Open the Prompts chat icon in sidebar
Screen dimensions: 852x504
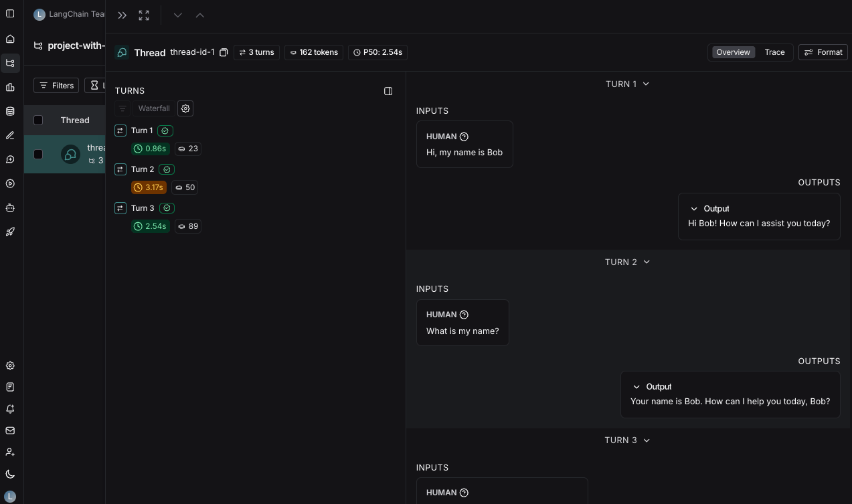[x=10, y=159]
